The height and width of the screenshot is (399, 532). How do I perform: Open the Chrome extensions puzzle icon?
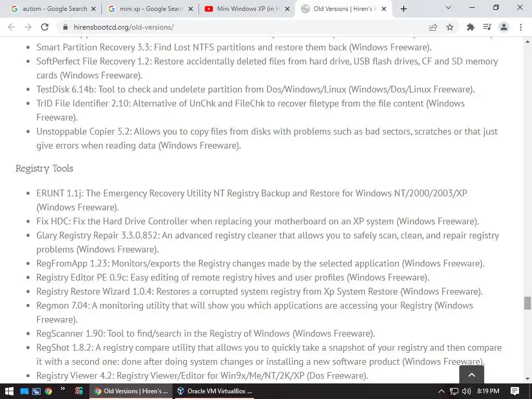pyautogui.click(x=470, y=27)
